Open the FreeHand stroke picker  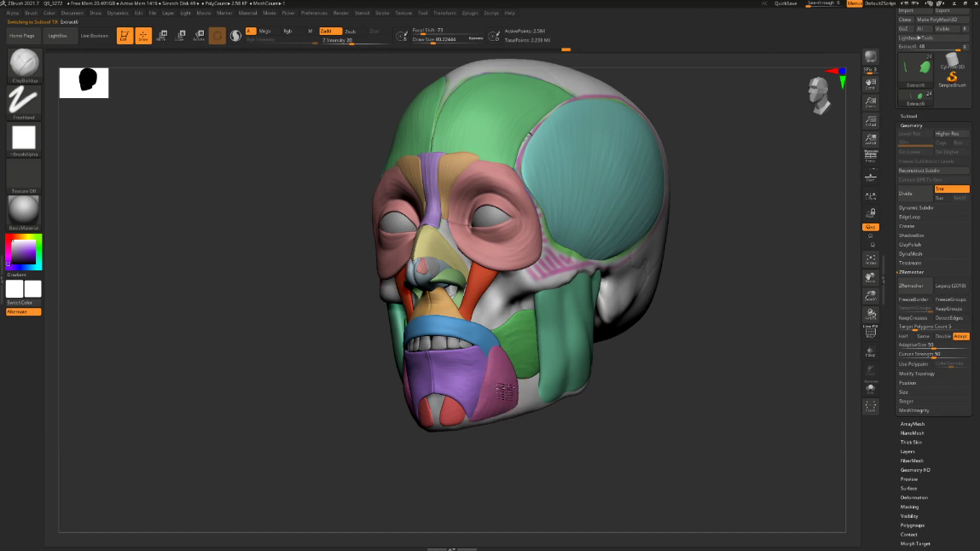[24, 102]
